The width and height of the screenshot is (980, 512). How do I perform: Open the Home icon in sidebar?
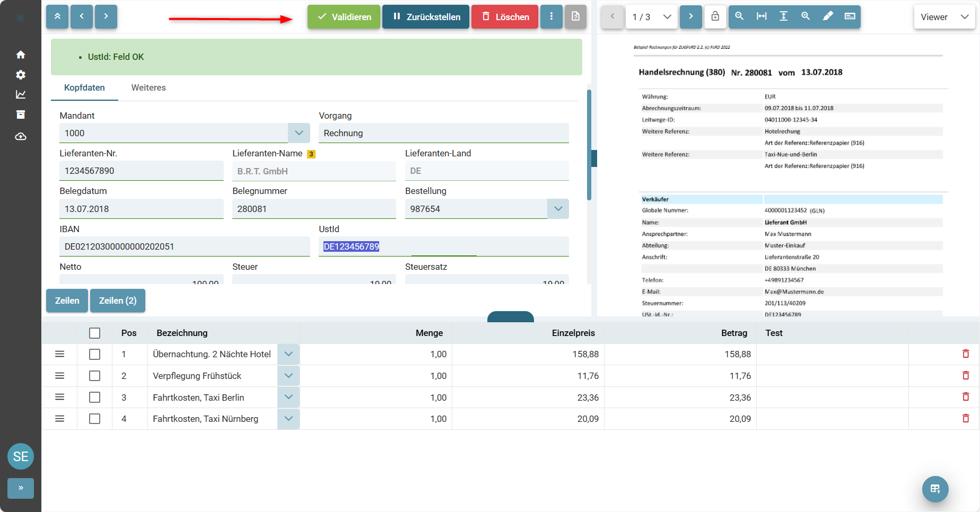(x=21, y=55)
